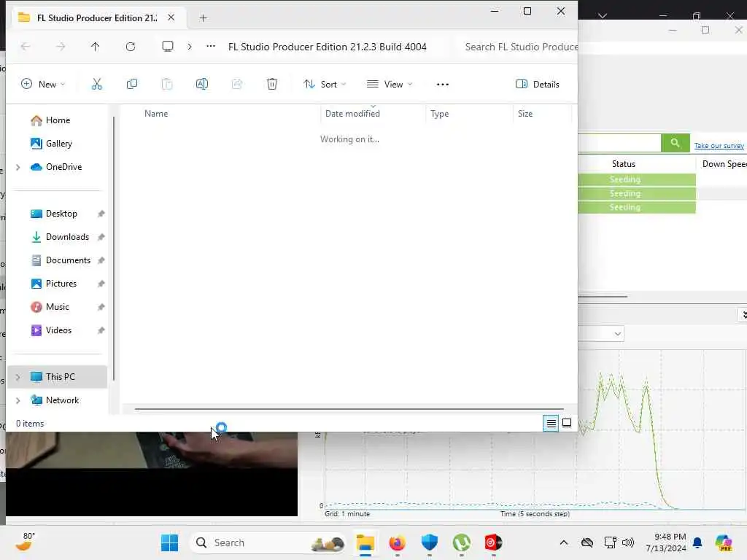Expand the address bar breadcrumb chevron
The image size is (747, 560).
pyautogui.click(x=190, y=47)
